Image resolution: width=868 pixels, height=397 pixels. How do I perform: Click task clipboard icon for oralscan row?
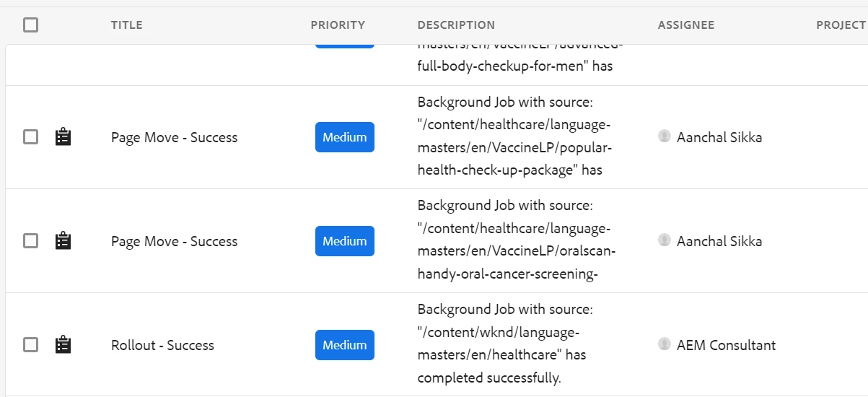(x=63, y=241)
